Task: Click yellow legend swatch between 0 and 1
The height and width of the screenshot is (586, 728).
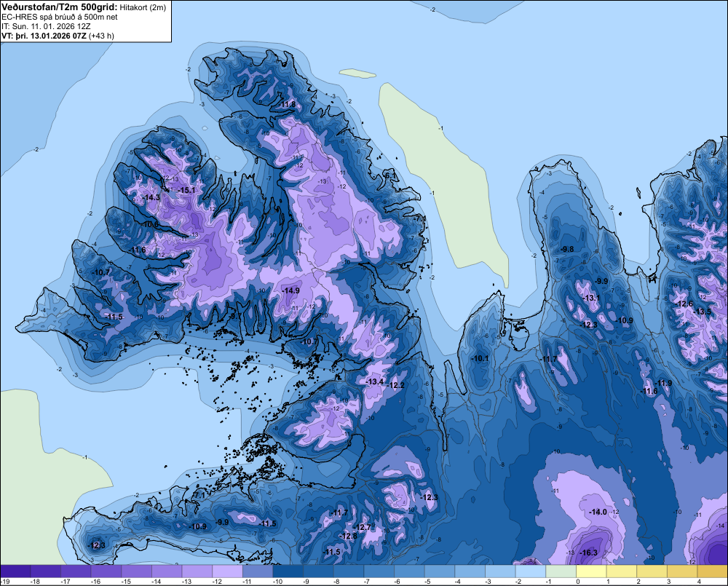Action: (591, 571)
